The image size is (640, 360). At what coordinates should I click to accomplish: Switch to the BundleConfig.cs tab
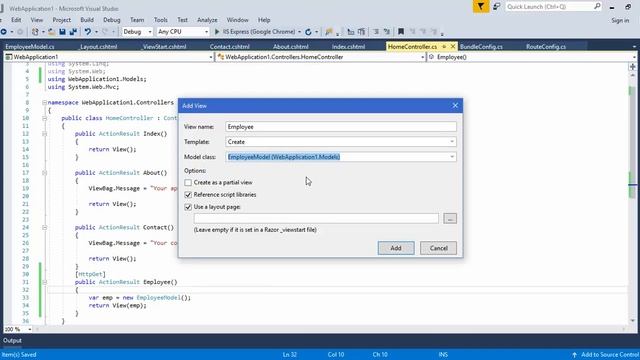(x=481, y=47)
